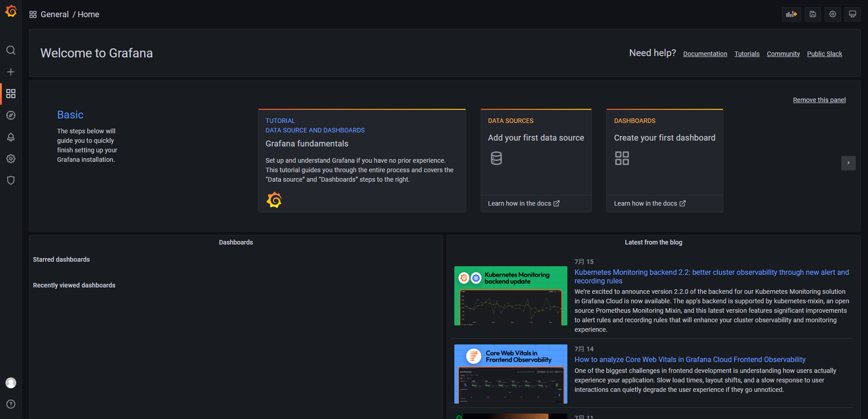Open the Public Slack link
This screenshot has width=868, height=419.
[x=825, y=54]
